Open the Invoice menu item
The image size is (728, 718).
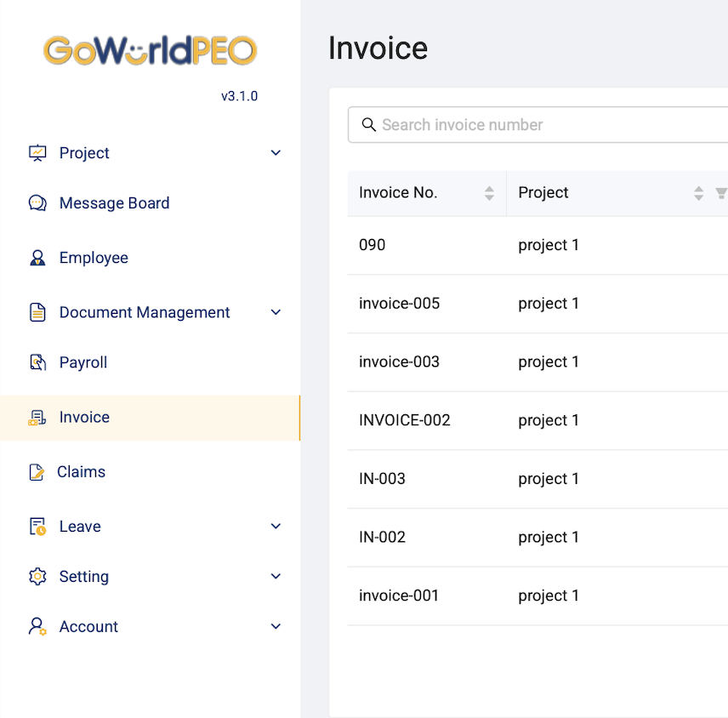[84, 418]
